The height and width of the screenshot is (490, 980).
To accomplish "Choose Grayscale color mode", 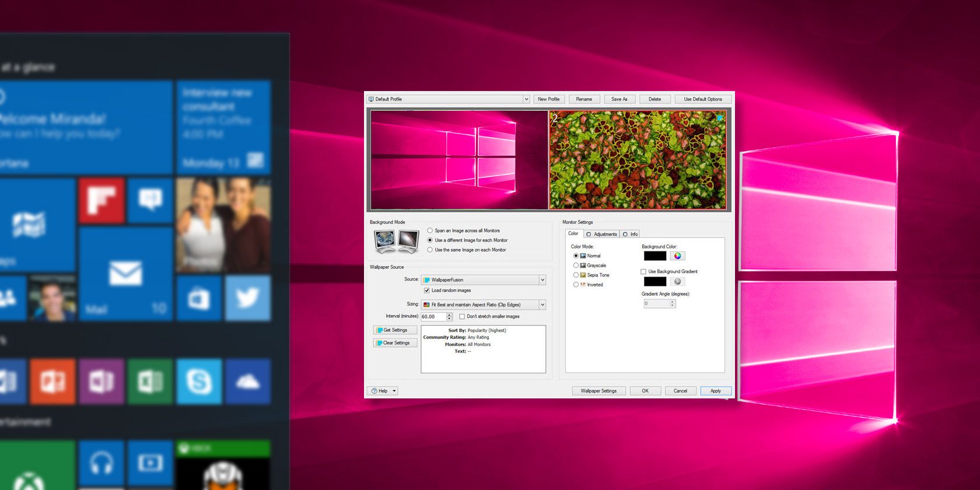I will coord(576,265).
